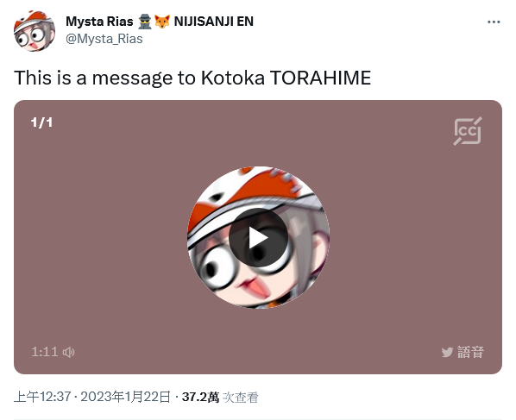
Task: Click the 1/1 slide counter
Action: (41, 122)
